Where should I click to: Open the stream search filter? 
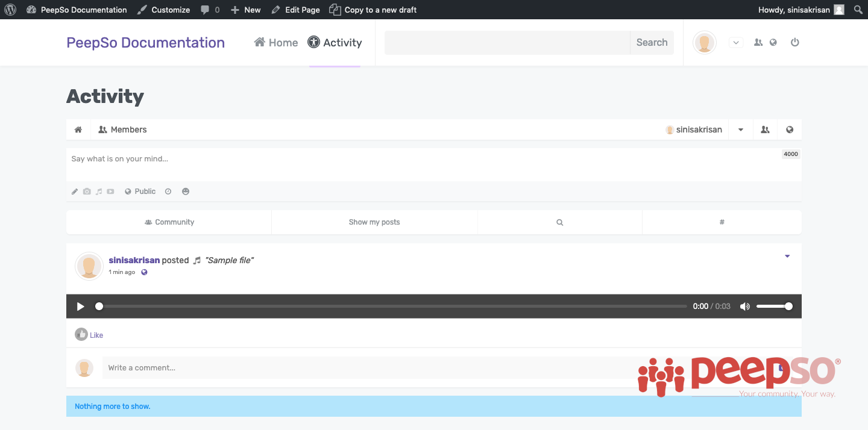(560, 222)
